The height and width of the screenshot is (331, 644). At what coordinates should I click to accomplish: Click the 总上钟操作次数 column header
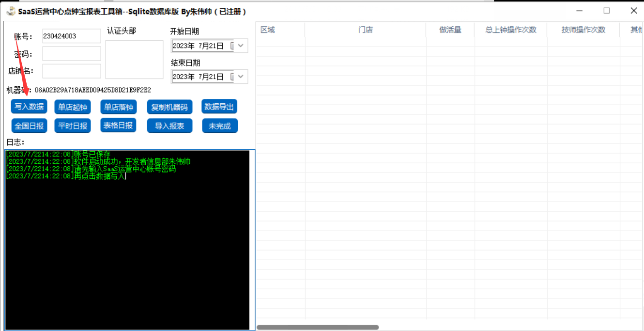[x=511, y=30]
